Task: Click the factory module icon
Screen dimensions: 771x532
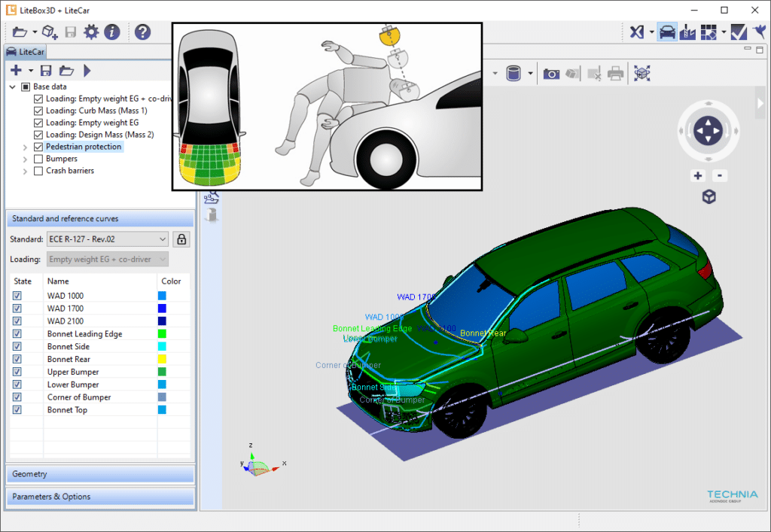Action: click(x=687, y=32)
